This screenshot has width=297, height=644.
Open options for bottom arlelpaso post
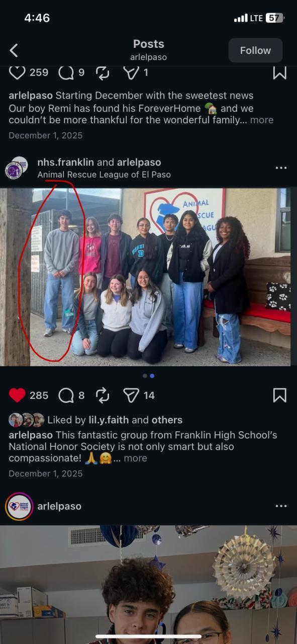281,506
